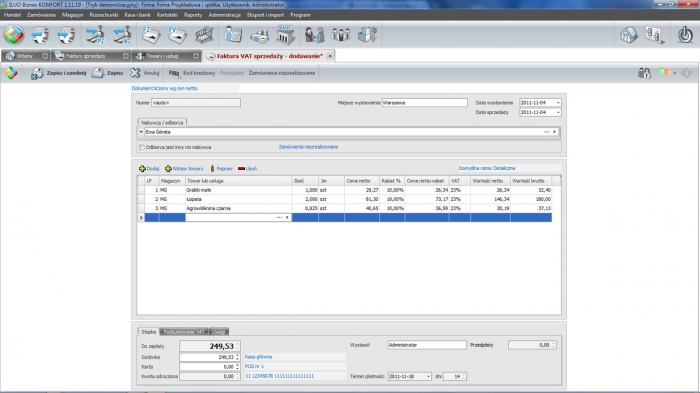Click the document with left blue arrow icon
The image size is (700, 393).
coord(40,35)
